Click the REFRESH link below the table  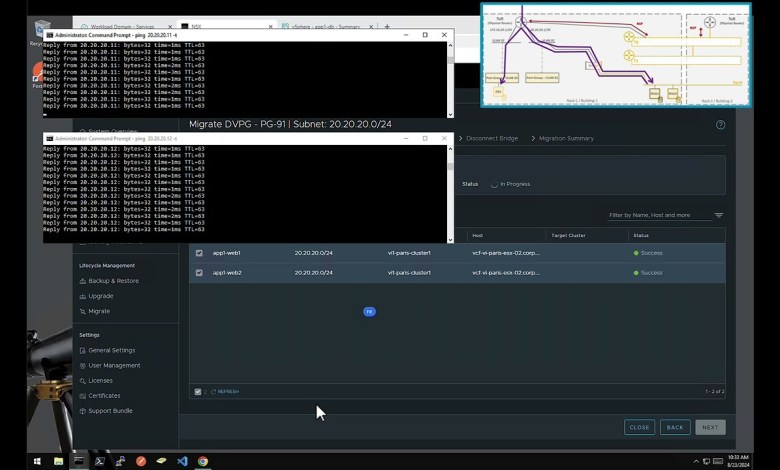pos(228,392)
